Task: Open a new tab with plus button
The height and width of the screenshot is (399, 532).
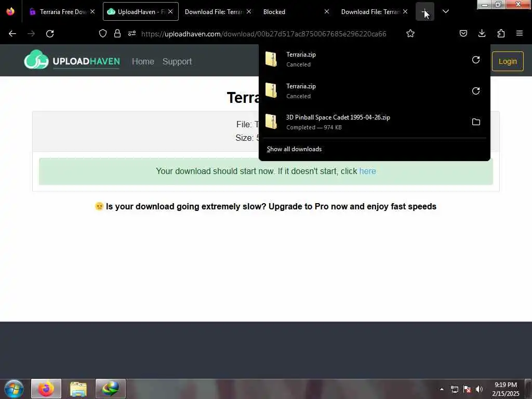Action: tap(425, 11)
